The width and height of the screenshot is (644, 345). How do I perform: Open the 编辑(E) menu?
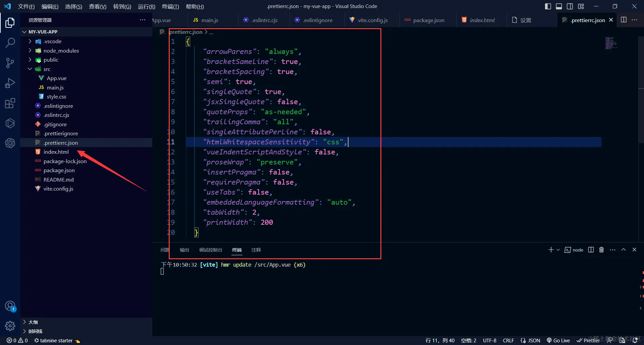click(x=50, y=6)
